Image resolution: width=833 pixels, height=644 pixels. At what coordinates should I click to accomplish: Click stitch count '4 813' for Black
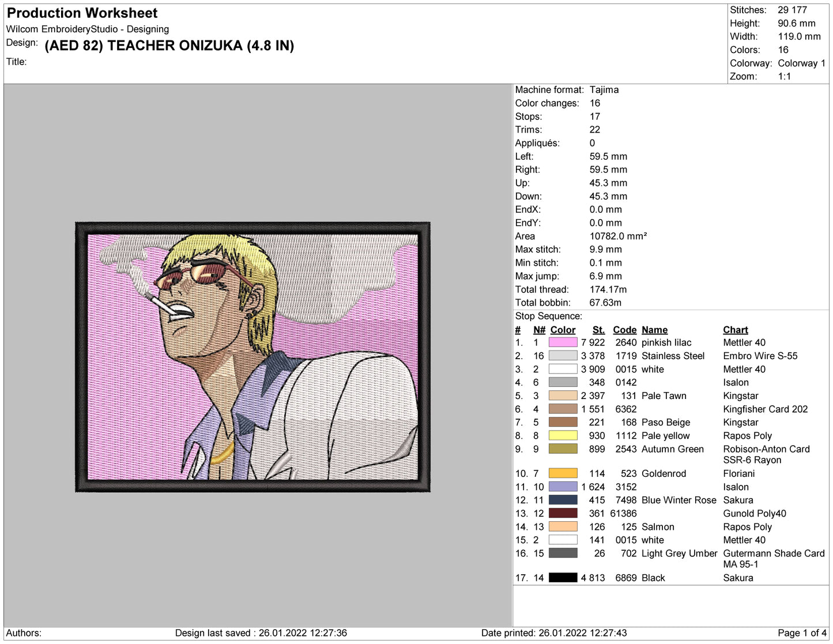pyautogui.click(x=593, y=577)
